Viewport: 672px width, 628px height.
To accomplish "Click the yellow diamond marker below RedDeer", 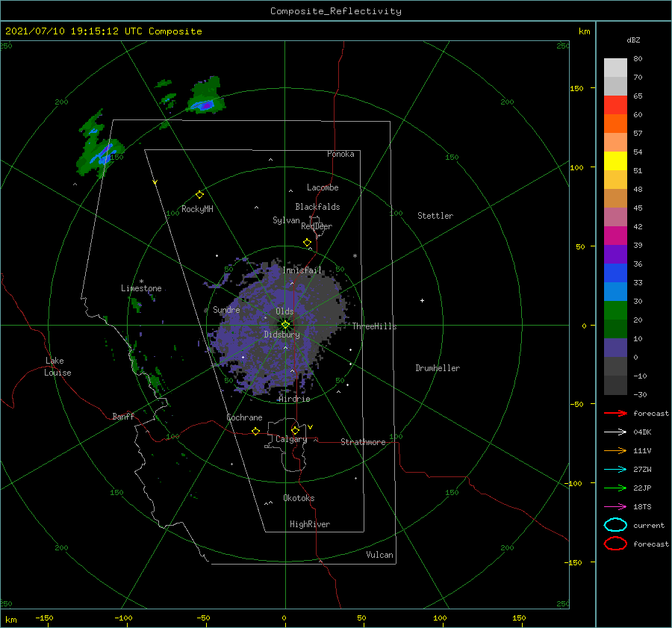I will (x=308, y=243).
